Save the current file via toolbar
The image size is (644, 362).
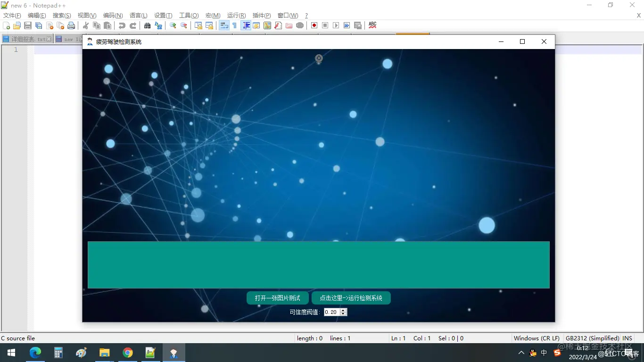click(28, 25)
